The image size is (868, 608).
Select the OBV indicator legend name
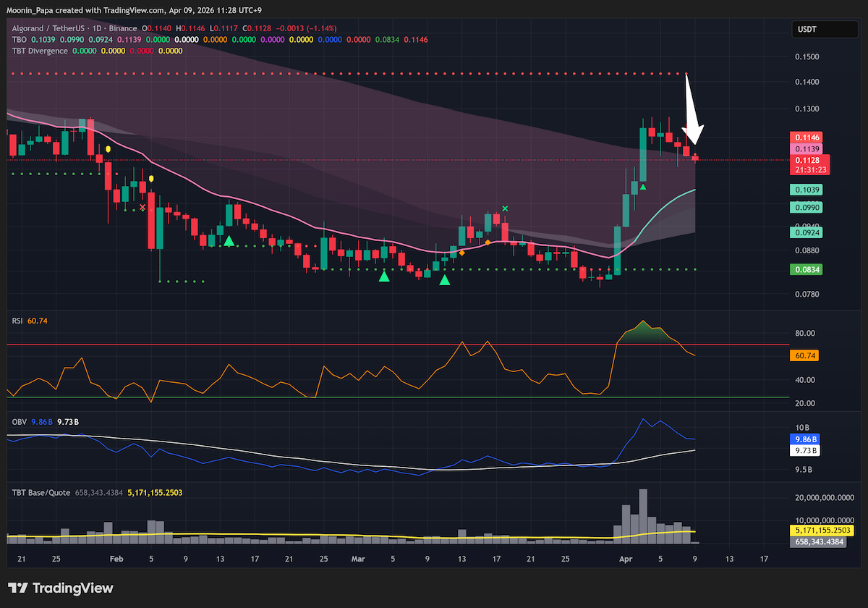click(18, 421)
